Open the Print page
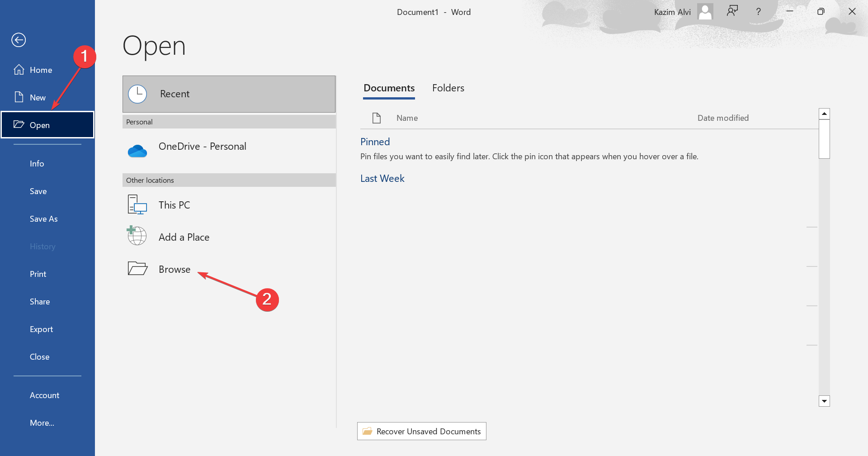This screenshot has height=456, width=868. point(47,274)
